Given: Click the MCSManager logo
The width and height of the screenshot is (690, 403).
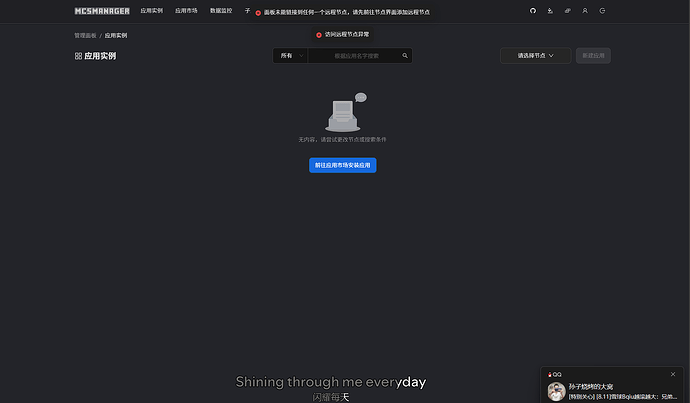Looking at the screenshot, I should [102, 11].
